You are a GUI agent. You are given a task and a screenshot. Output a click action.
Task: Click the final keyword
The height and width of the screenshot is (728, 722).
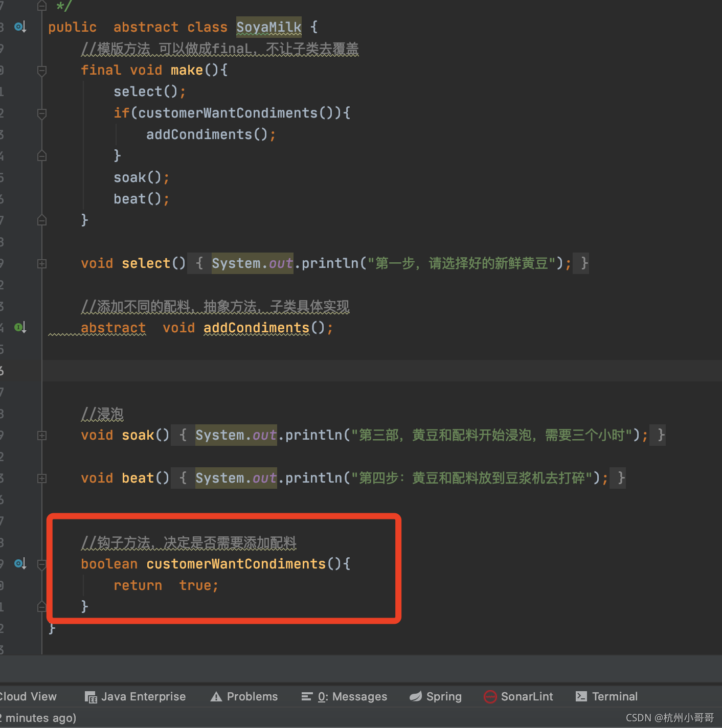pyautogui.click(x=101, y=70)
